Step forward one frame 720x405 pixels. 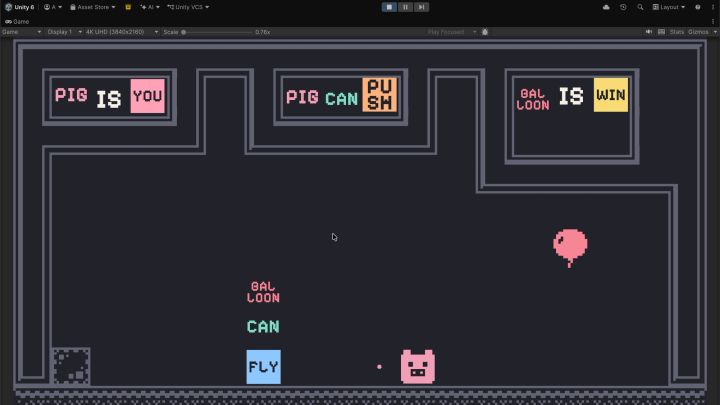(421, 7)
